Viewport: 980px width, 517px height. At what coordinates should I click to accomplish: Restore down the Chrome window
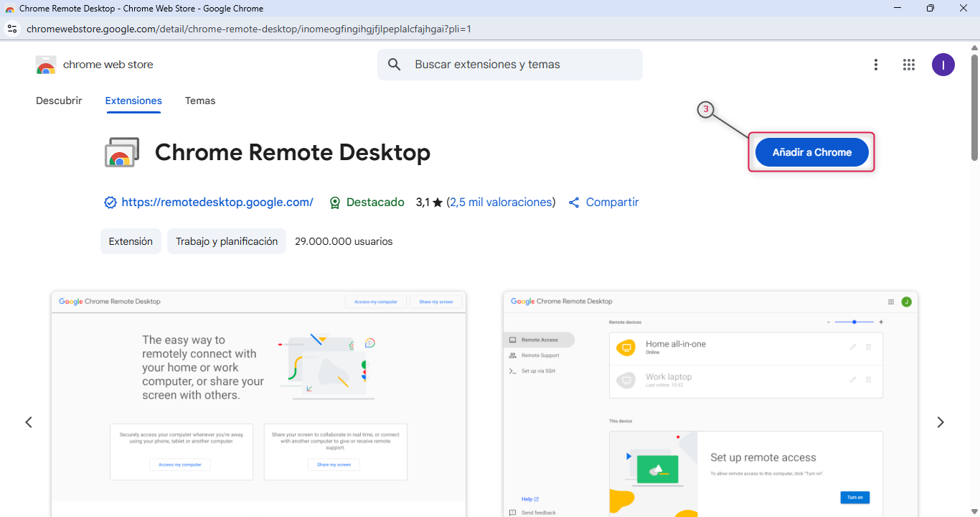pyautogui.click(x=930, y=9)
